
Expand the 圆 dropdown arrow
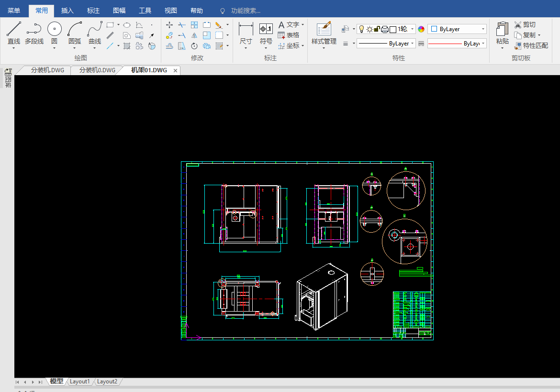coord(54,48)
